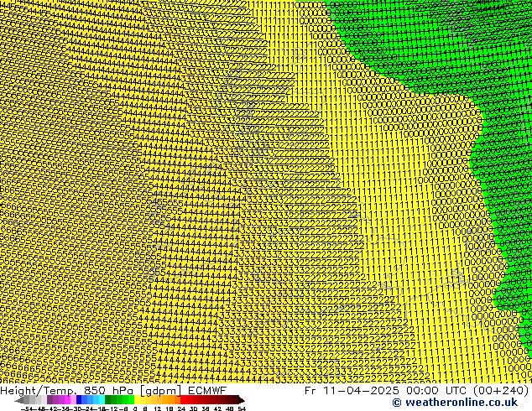Pick the yellow swatch right of 0

[137, 399]
